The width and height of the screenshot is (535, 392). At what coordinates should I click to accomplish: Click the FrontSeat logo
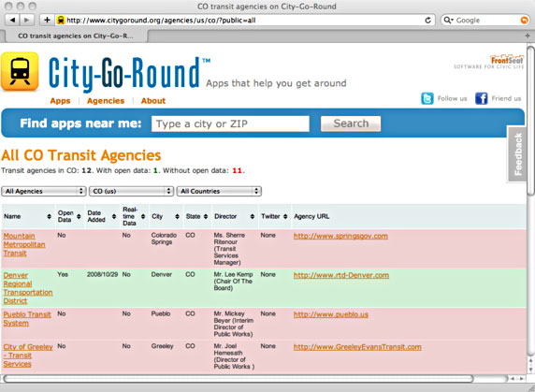pyautogui.click(x=489, y=62)
